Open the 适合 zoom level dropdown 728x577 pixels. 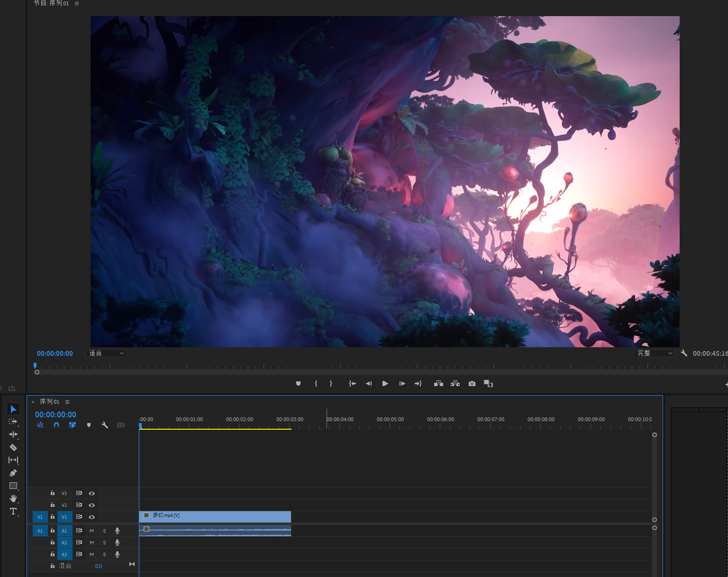(x=107, y=353)
